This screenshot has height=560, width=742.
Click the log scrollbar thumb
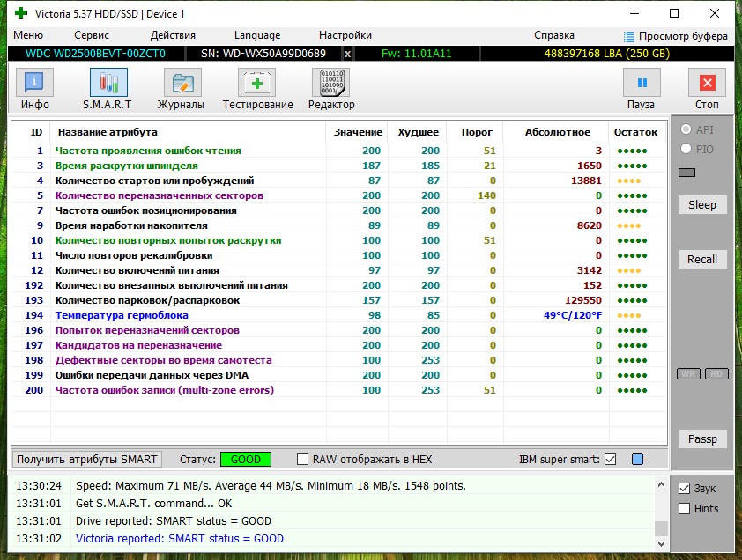click(661, 528)
